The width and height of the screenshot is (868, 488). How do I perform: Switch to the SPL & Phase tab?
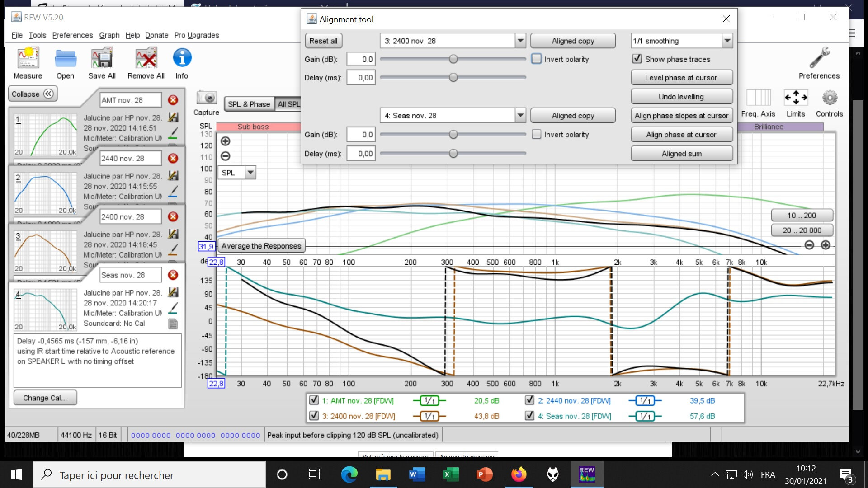pyautogui.click(x=249, y=104)
